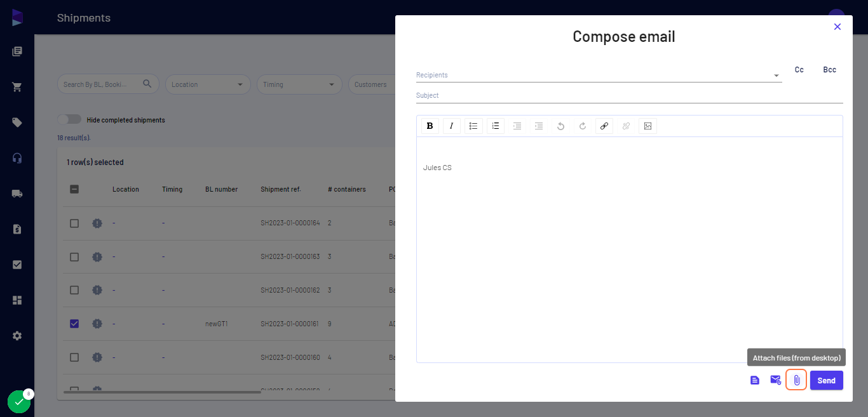Click the header select-all checkbox

click(74, 189)
